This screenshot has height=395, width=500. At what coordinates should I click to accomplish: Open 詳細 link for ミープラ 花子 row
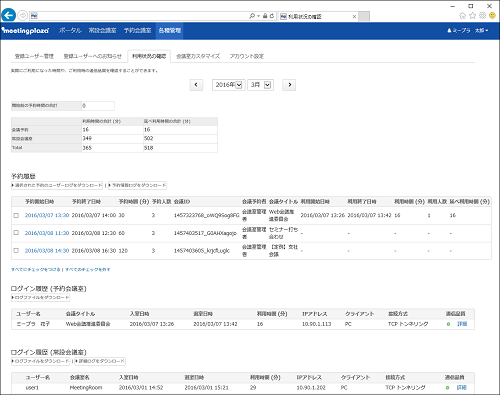coord(462,324)
